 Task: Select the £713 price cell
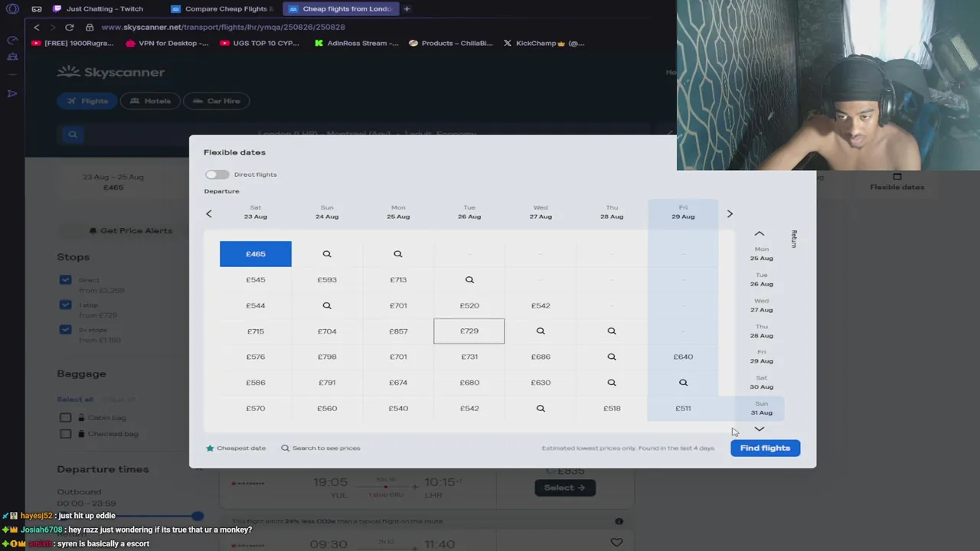pyautogui.click(x=398, y=279)
